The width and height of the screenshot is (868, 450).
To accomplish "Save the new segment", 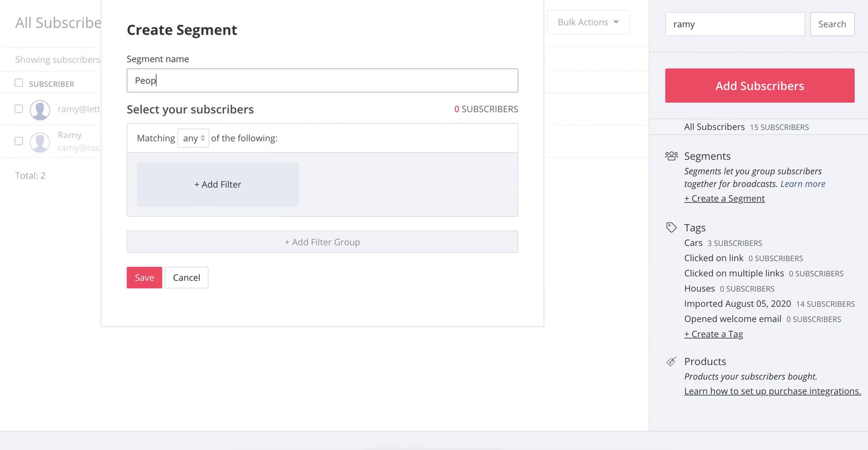I will (144, 277).
